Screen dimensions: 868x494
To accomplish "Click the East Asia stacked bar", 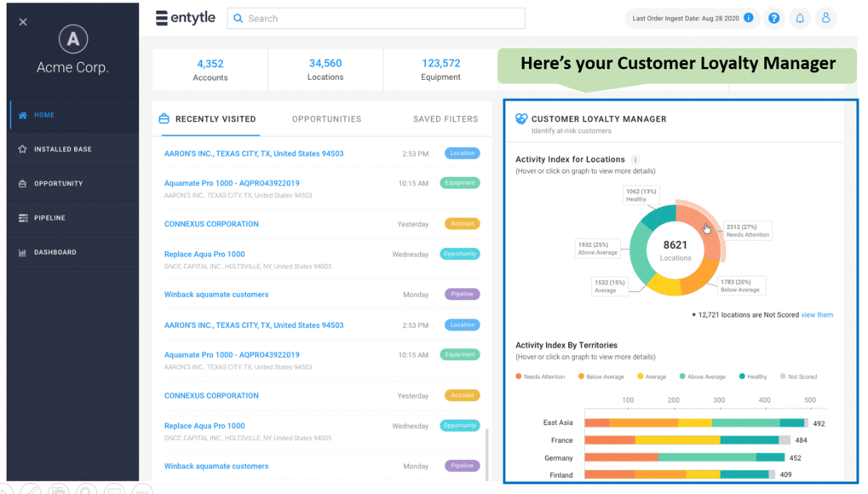I will (697, 423).
